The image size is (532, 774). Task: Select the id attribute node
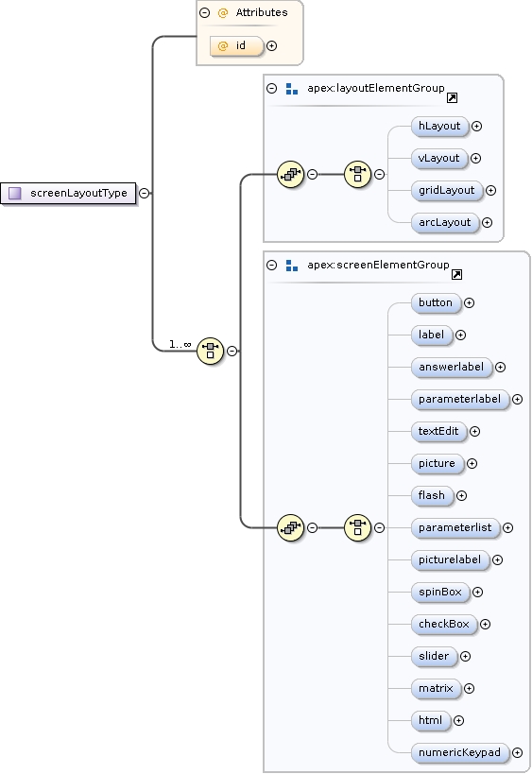tap(237, 46)
